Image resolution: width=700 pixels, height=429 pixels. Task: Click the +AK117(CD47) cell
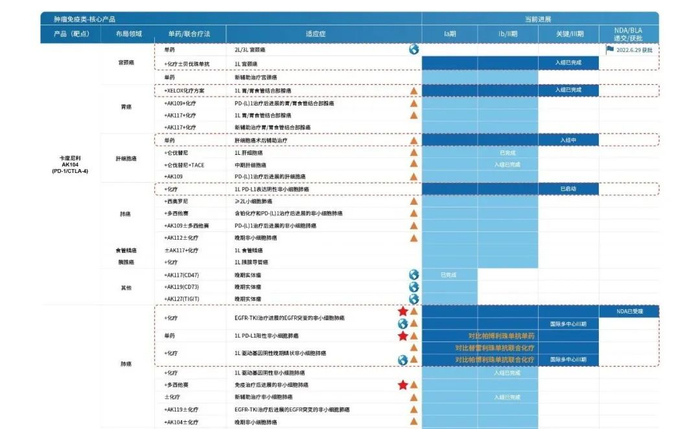point(181,275)
